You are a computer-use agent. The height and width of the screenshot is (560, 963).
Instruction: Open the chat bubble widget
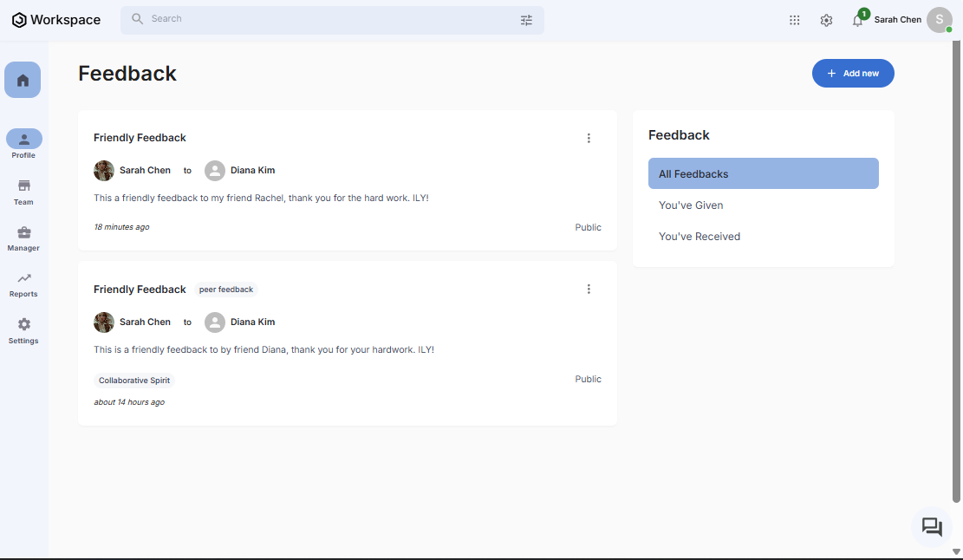932,526
